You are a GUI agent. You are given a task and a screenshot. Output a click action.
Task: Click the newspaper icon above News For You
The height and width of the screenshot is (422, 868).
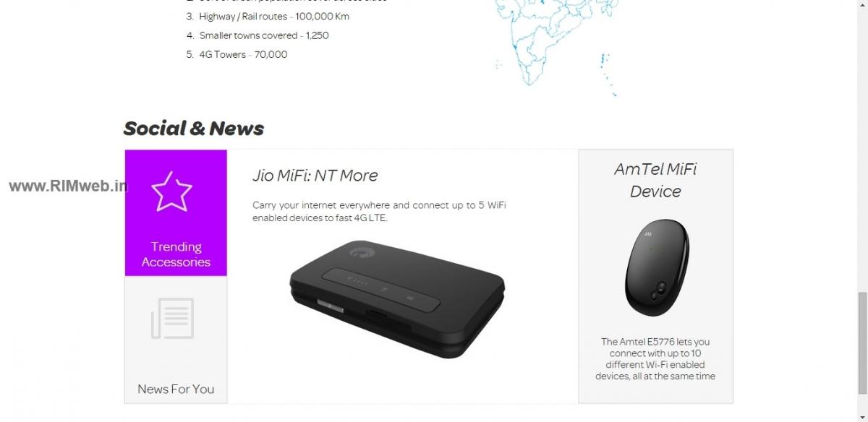point(172,318)
